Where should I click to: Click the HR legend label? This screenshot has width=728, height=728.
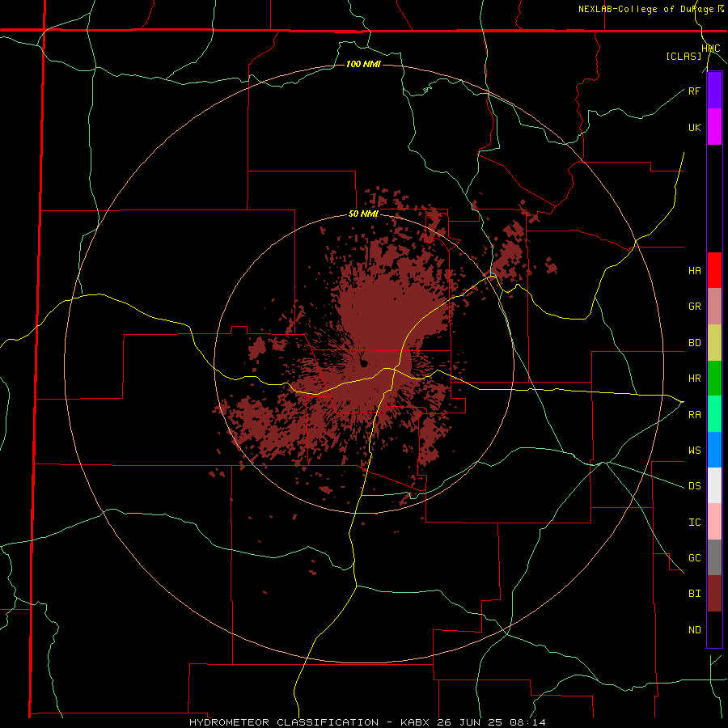[x=694, y=379]
